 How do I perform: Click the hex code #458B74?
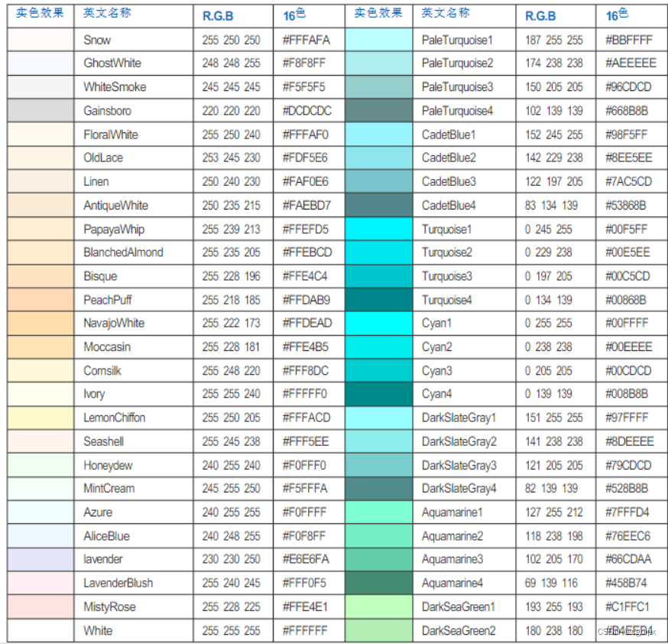tap(626, 583)
